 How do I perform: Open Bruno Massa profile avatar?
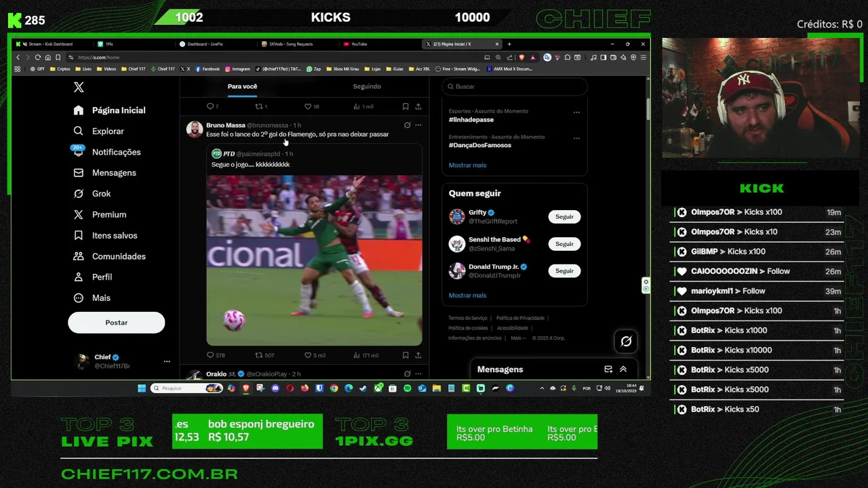[x=195, y=129]
